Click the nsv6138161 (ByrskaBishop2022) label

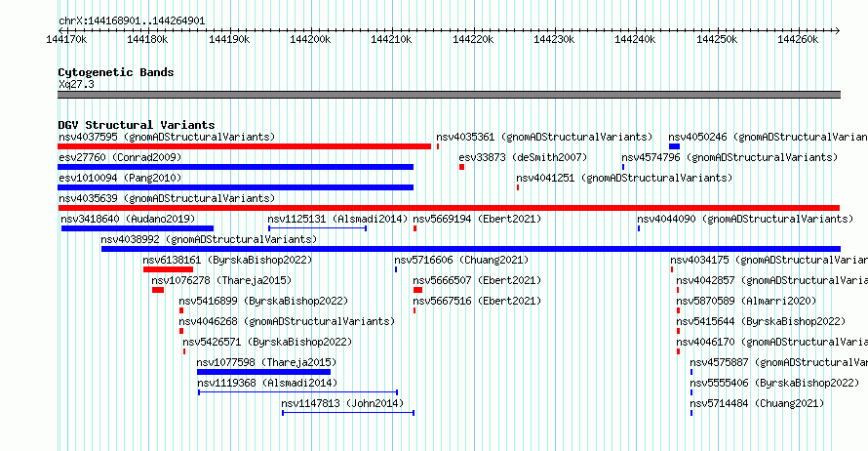(x=227, y=260)
